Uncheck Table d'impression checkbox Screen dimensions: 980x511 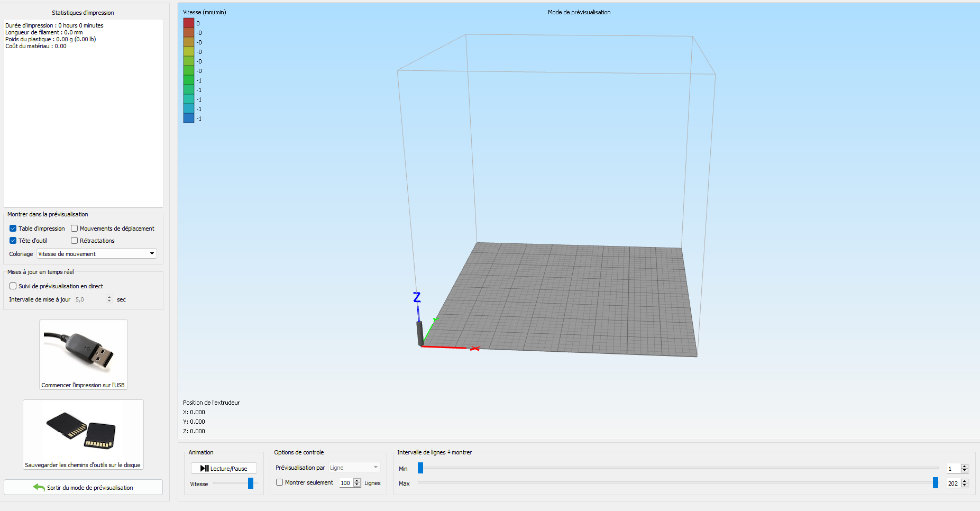(13, 229)
